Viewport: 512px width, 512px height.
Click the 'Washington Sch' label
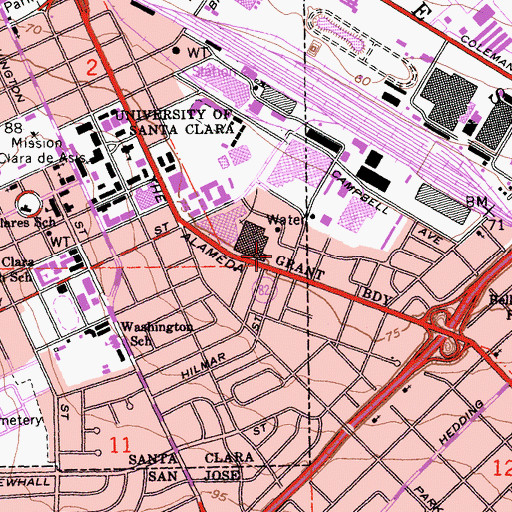pos(157,333)
